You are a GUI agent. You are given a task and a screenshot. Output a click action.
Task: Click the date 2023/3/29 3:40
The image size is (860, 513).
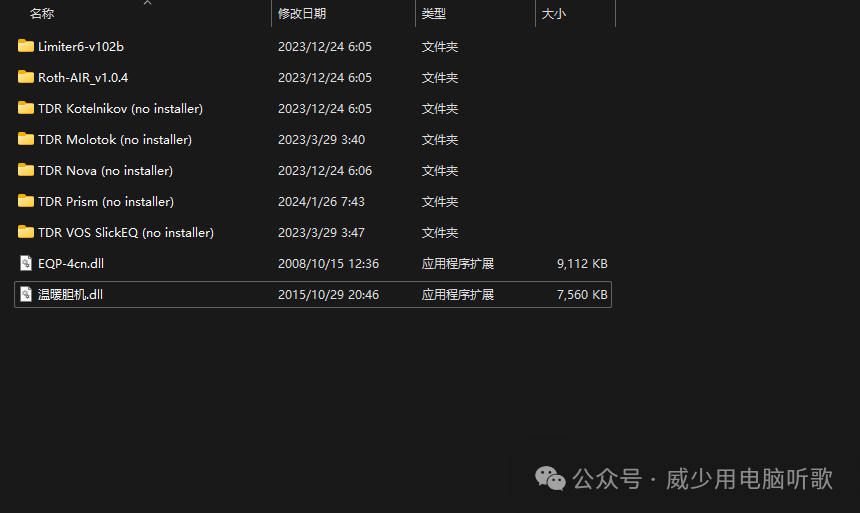pos(321,140)
